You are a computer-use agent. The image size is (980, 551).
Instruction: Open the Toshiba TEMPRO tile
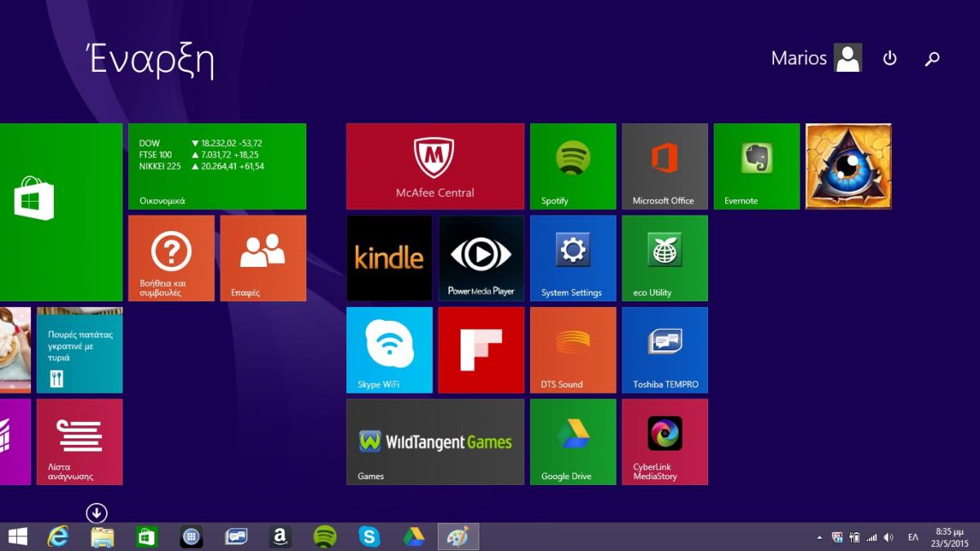pos(665,350)
